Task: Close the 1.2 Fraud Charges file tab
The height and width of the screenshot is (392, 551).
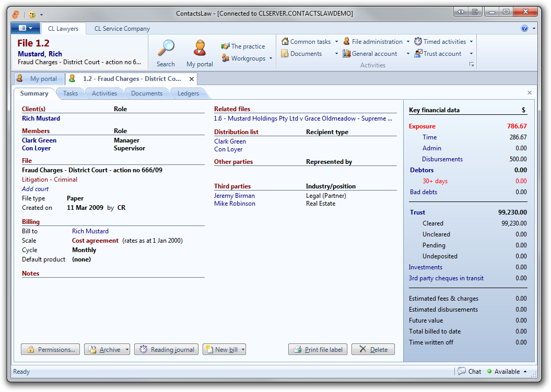Action: [192, 79]
